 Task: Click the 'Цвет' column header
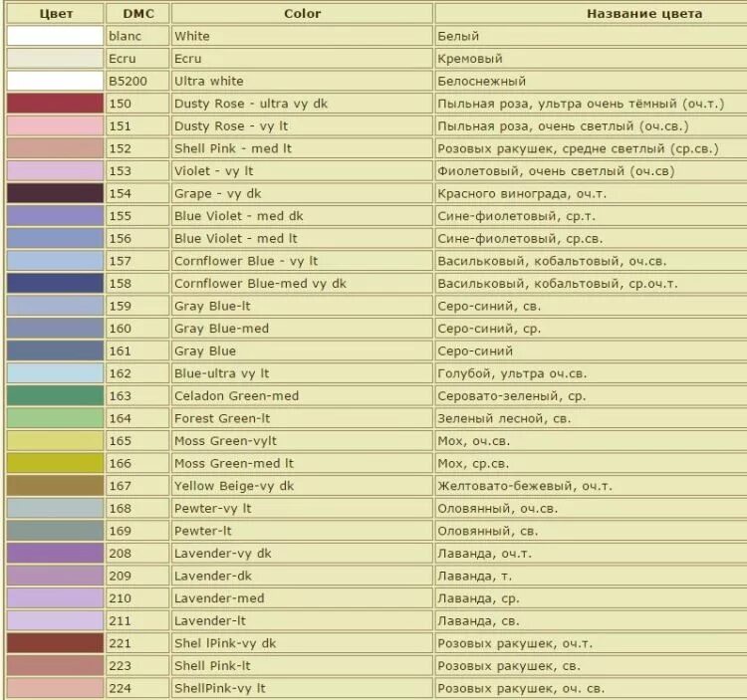pos(55,13)
